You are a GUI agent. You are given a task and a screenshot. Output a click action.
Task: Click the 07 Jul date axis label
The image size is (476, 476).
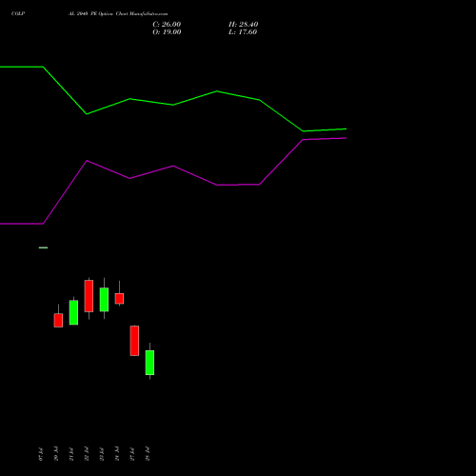(x=41, y=454)
